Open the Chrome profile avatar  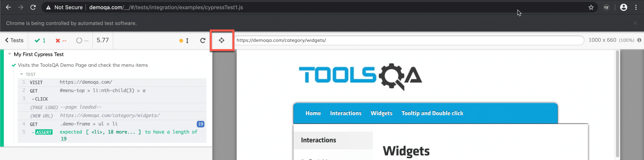coord(624,7)
